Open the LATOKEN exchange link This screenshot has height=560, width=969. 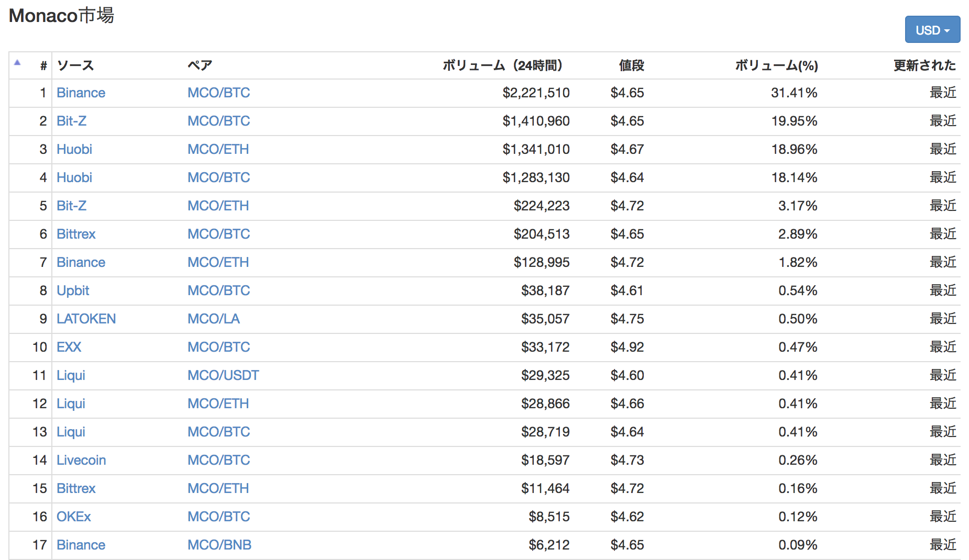tap(86, 319)
